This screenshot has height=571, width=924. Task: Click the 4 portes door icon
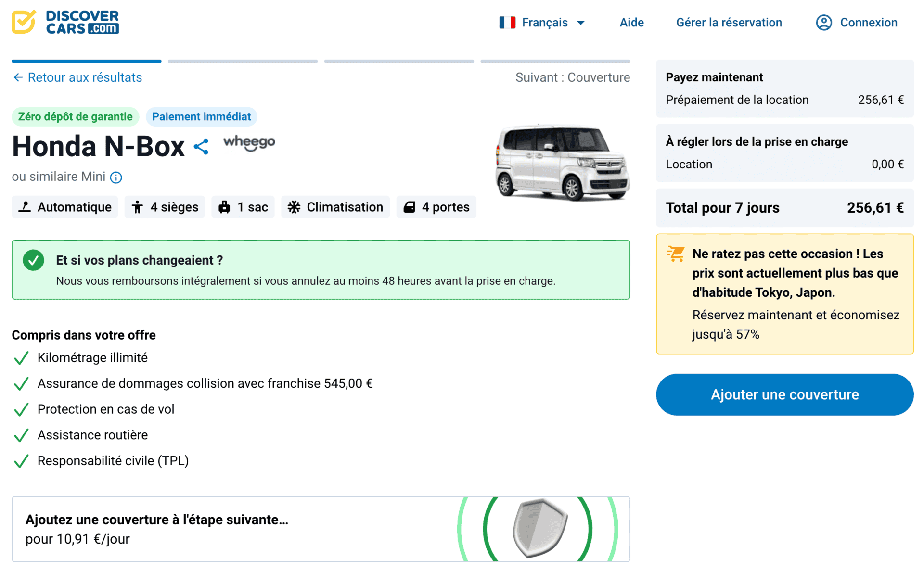(x=410, y=207)
